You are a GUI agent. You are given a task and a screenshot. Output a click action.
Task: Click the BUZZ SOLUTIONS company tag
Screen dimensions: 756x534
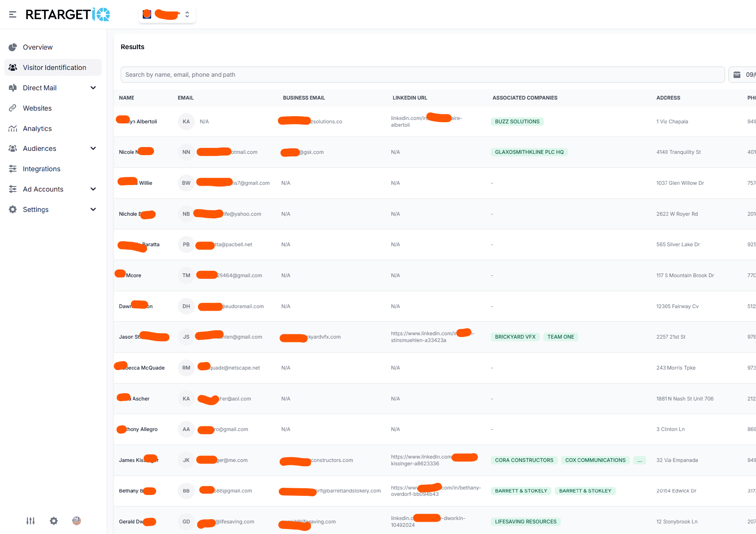coord(517,122)
